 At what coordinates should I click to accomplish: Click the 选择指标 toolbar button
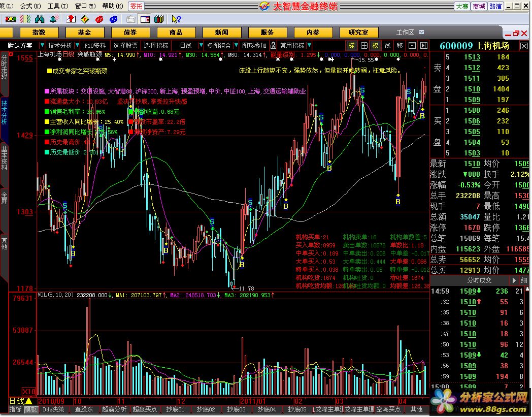156,46
